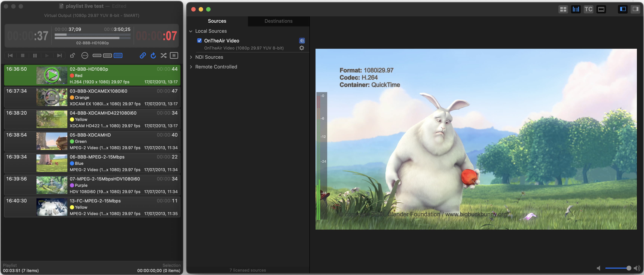Screen dimensions: 644x275
Task: Open the Sources tab
Action: (x=217, y=21)
